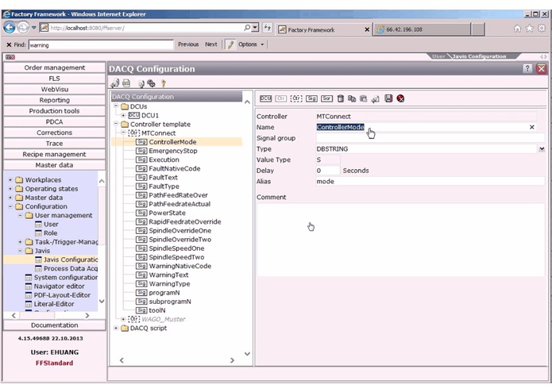Select the EmergencyStop signal
Viewport: 552px width, 392px height.
coord(173,151)
